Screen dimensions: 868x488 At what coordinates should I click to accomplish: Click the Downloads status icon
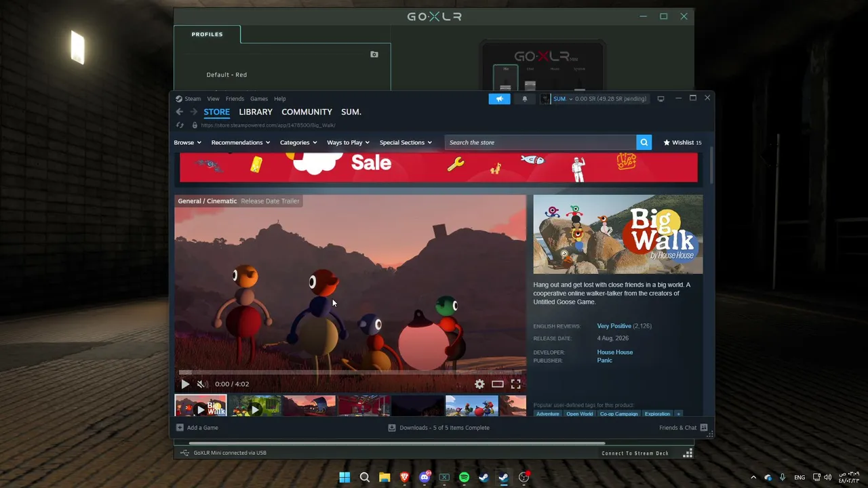392,428
